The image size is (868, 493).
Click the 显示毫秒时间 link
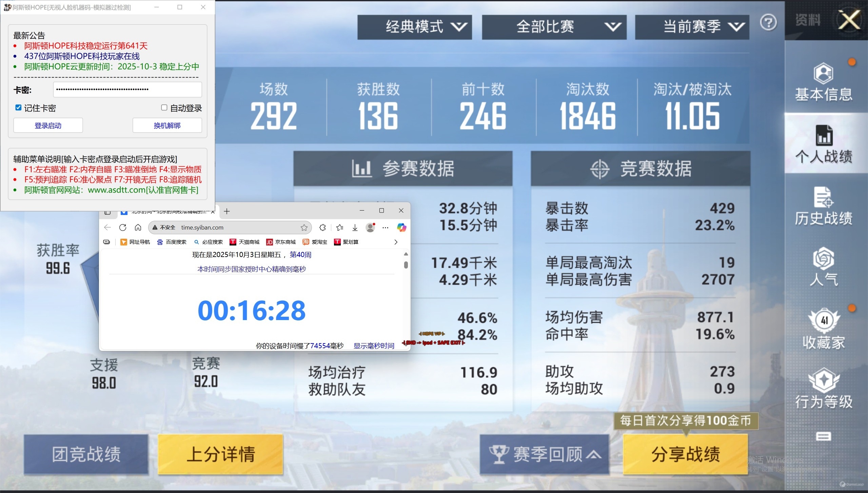[374, 346]
